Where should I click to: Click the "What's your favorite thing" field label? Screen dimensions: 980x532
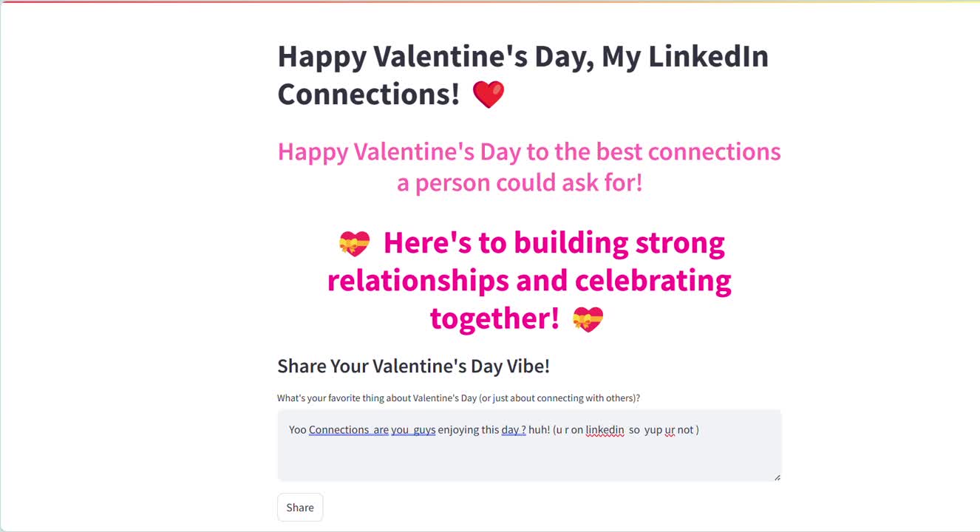(458, 398)
